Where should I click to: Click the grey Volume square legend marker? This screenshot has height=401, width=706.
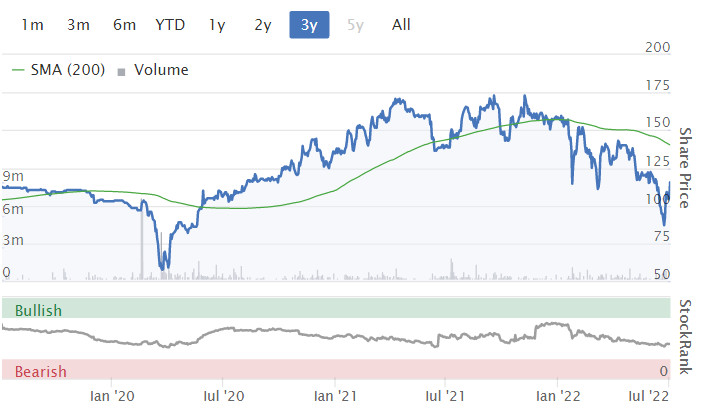coord(122,71)
